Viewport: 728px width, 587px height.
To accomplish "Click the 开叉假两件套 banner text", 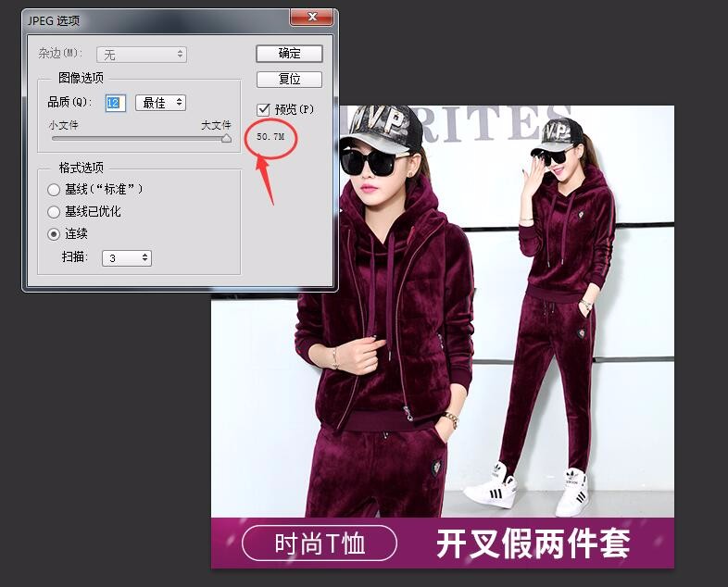I will tap(533, 543).
